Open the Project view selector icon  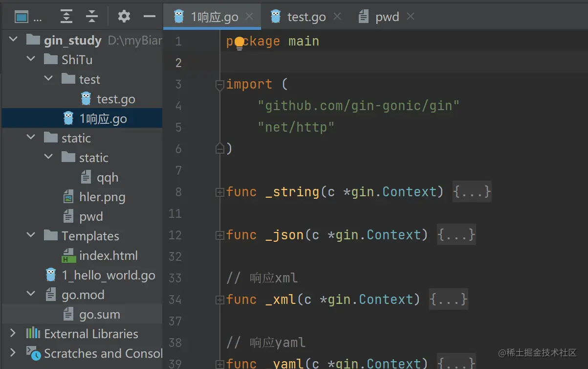pos(22,17)
